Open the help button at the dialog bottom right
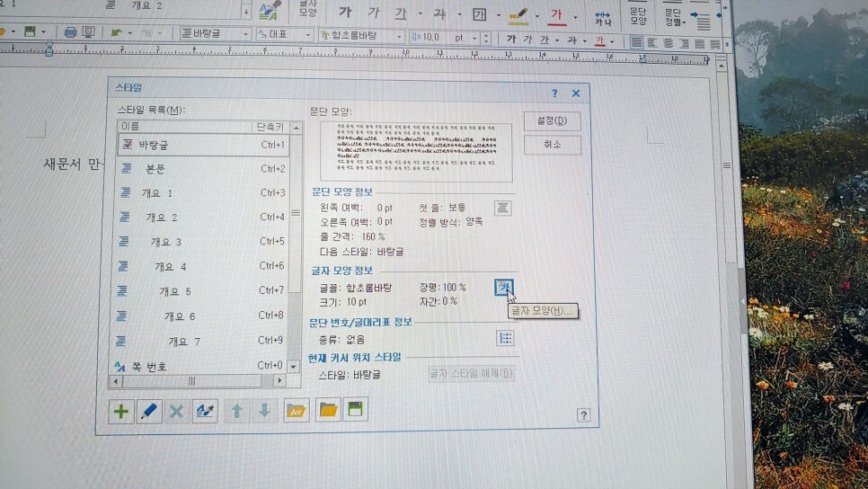868x489 pixels. point(583,414)
